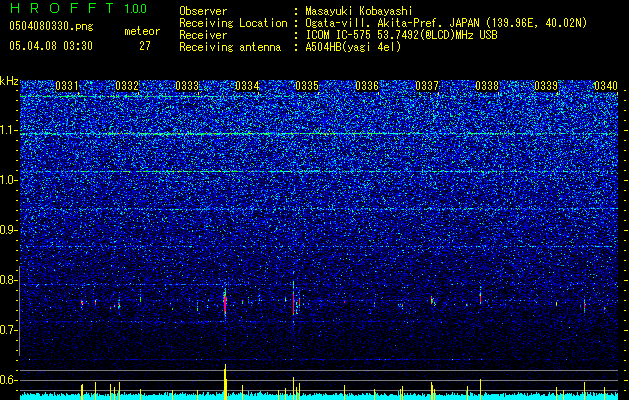Click the 0334 time marker

(247, 86)
